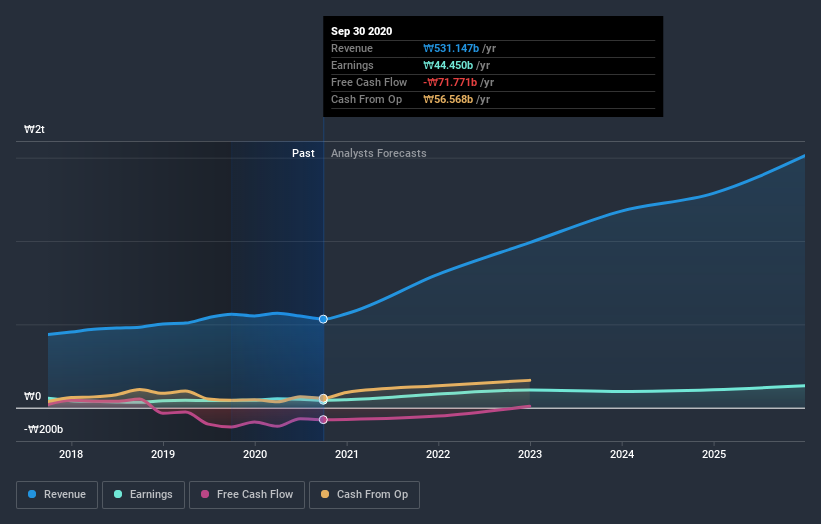Toggle the Earnings legend series

click(x=143, y=495)
